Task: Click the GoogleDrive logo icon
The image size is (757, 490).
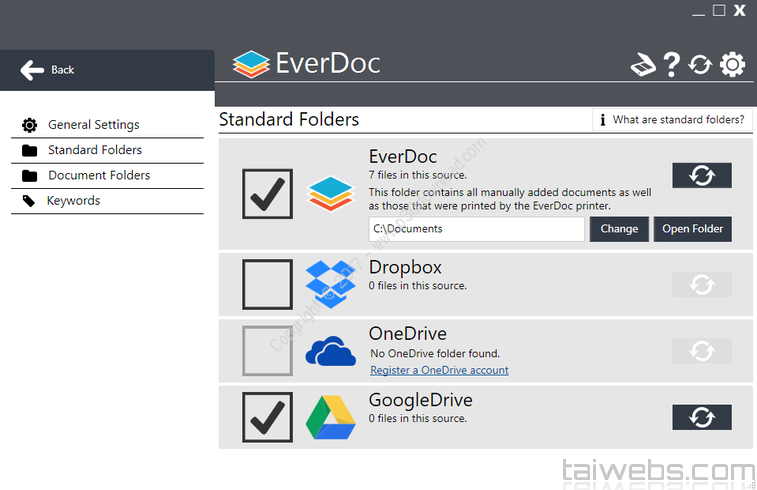Action: (x=330, y=417)
